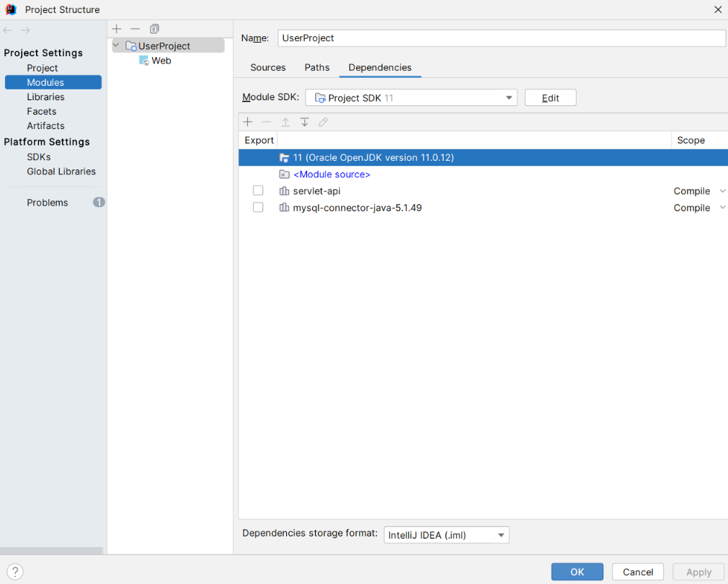
Task: Enable export for servlet-api
Action: [x=258, y=191]
